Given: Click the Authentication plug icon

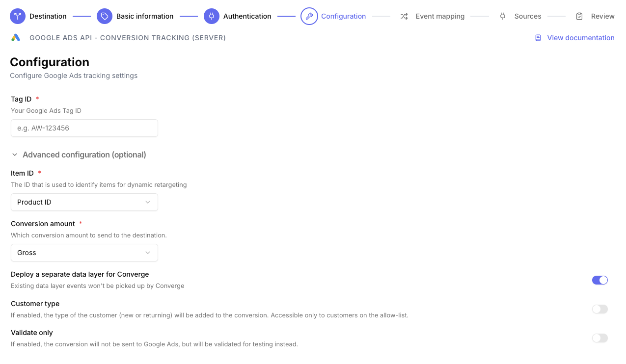Looking at the screenshot, I should 211,16.
